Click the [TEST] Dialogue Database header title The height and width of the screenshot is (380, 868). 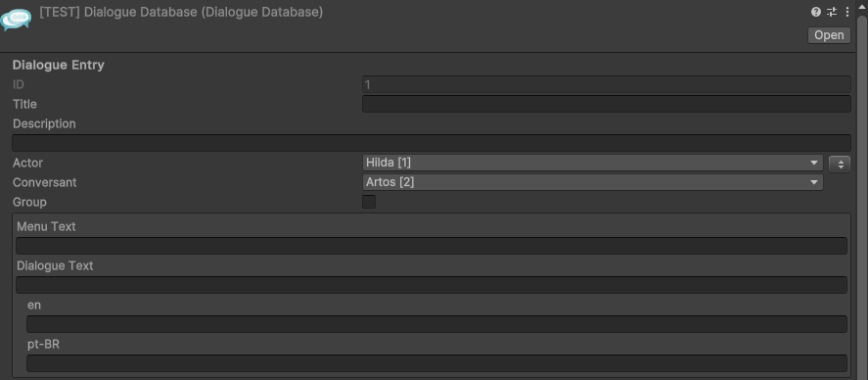pos(181,12)
